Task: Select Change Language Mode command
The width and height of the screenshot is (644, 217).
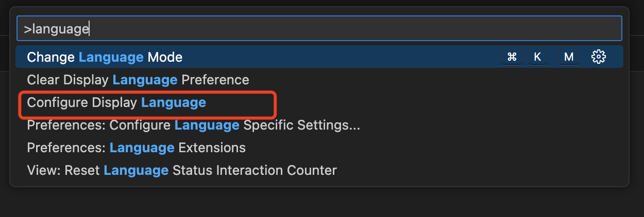Action: (x=319, y=57)
